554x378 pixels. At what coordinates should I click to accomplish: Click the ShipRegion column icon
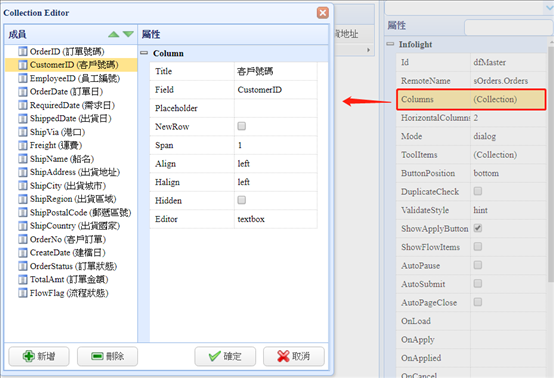pos(23,199)
